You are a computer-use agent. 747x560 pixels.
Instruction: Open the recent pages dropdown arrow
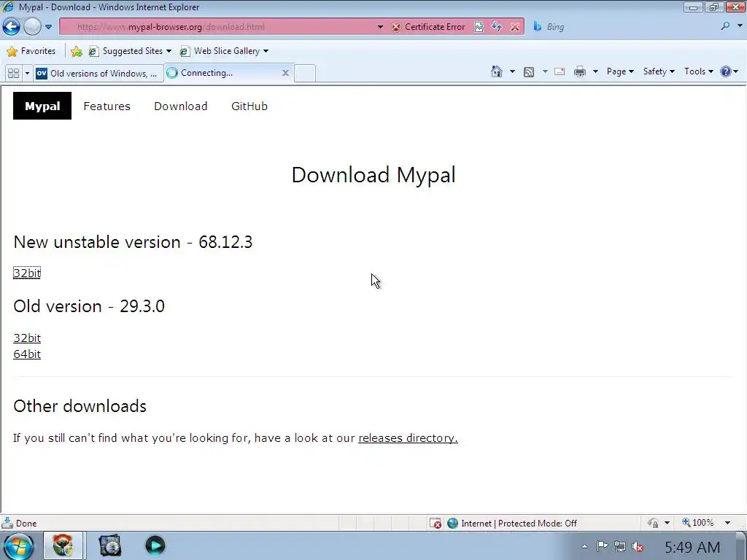(x=49, y=27)
